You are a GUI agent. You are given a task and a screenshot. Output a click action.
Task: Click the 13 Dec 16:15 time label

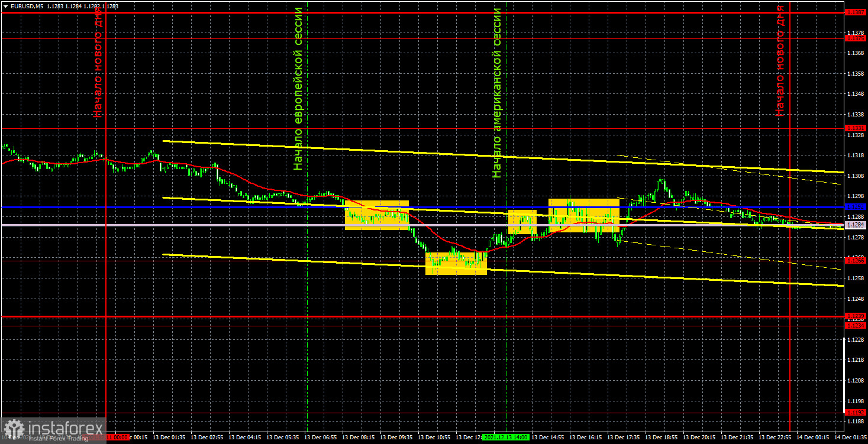pyautogui.click(x=587, y=437)
